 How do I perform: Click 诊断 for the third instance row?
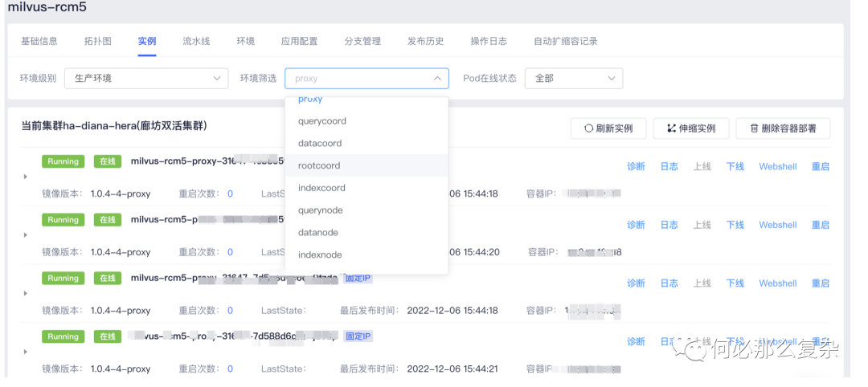[636, 283]
